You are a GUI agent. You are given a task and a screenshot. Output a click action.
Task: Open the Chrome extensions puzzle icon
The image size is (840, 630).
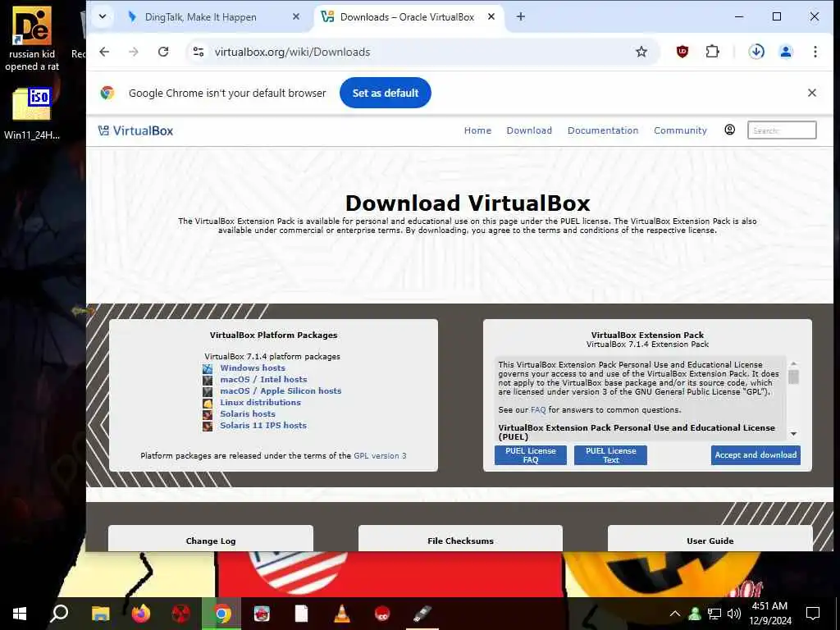click(712, 52)
